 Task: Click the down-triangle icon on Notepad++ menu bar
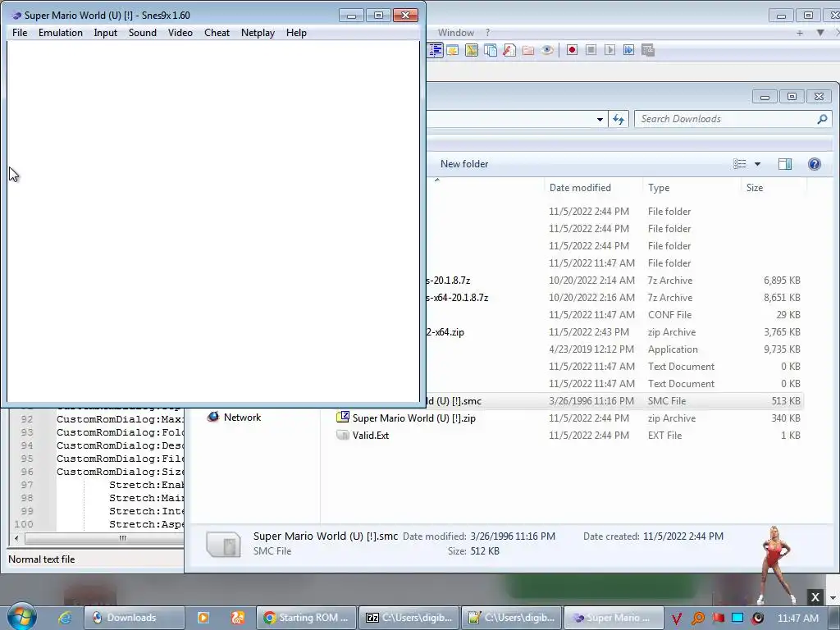pyautogui.click(x=820, y=33)
